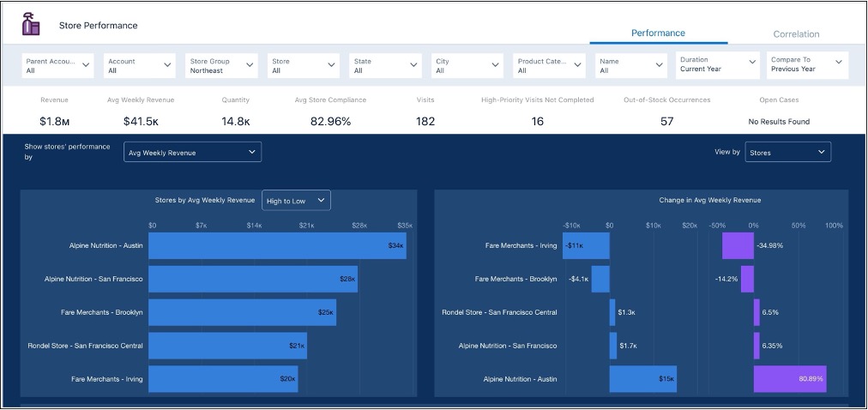Select the Performance tab
The image size is (868, 410).
pos(658,33)
